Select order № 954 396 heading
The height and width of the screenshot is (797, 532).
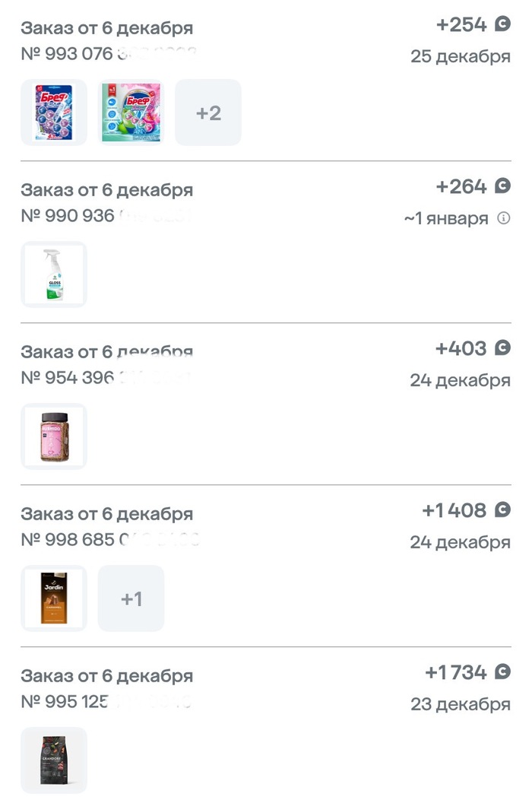pos(106,352)
